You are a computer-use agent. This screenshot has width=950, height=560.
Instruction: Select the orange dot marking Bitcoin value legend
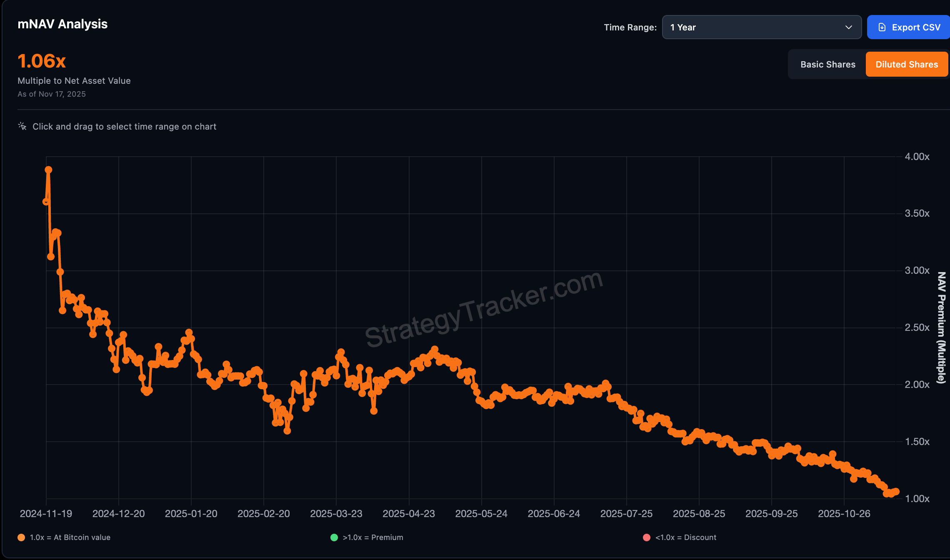pos(21,537)
